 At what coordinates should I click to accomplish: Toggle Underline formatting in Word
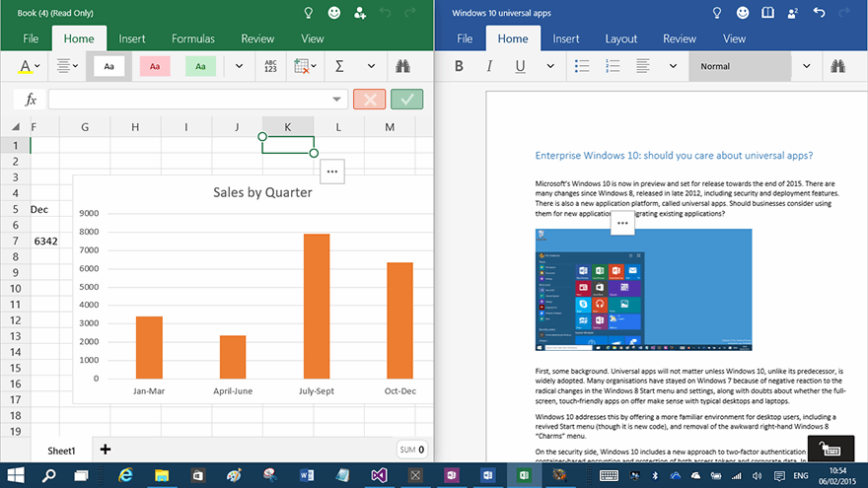tap(520, 66)
